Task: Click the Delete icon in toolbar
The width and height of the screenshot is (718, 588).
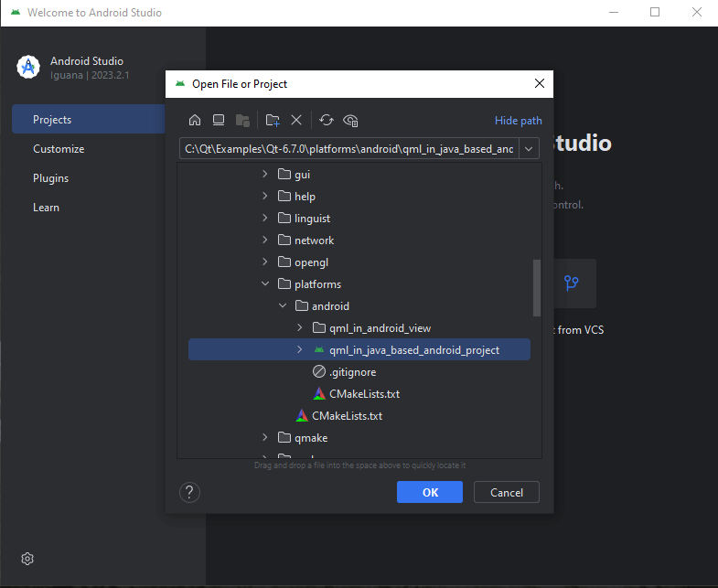Action: 296,120
